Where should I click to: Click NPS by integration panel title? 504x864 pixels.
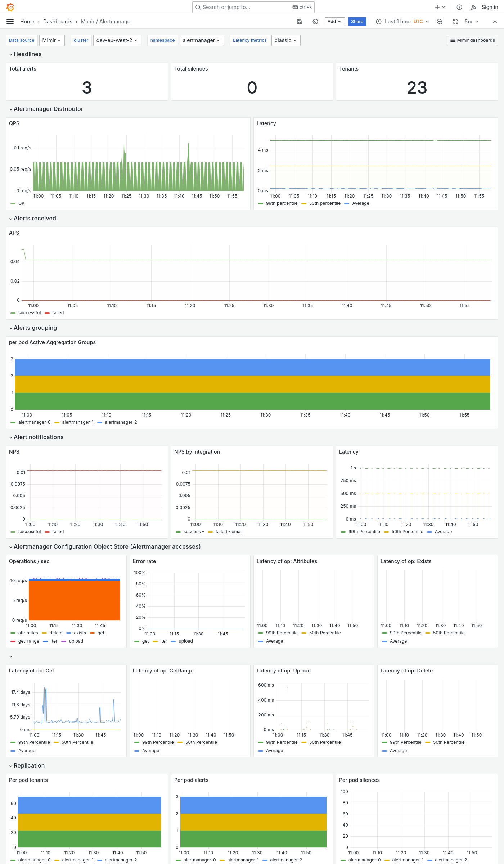pyautogui.click(x=197, y=452)
